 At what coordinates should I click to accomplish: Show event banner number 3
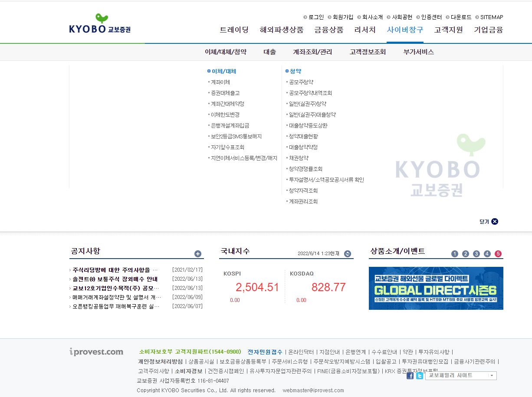[x=476, y=254]
